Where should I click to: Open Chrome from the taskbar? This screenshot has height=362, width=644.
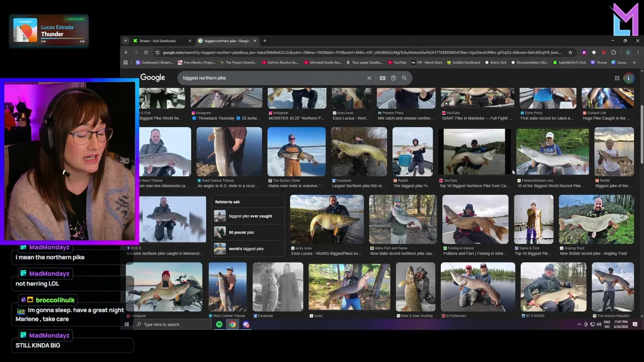coord(232,324)
